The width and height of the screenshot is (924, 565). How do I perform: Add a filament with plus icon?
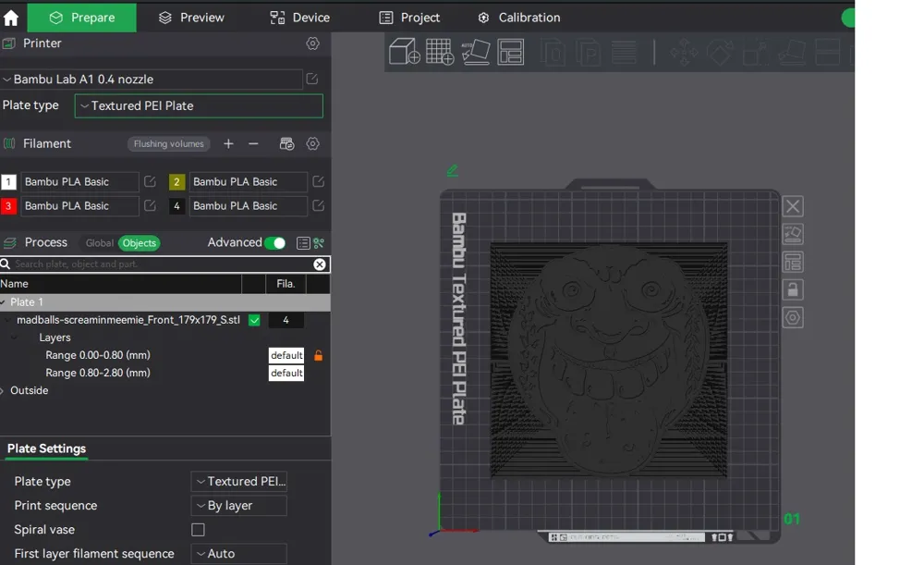point(228,144)
